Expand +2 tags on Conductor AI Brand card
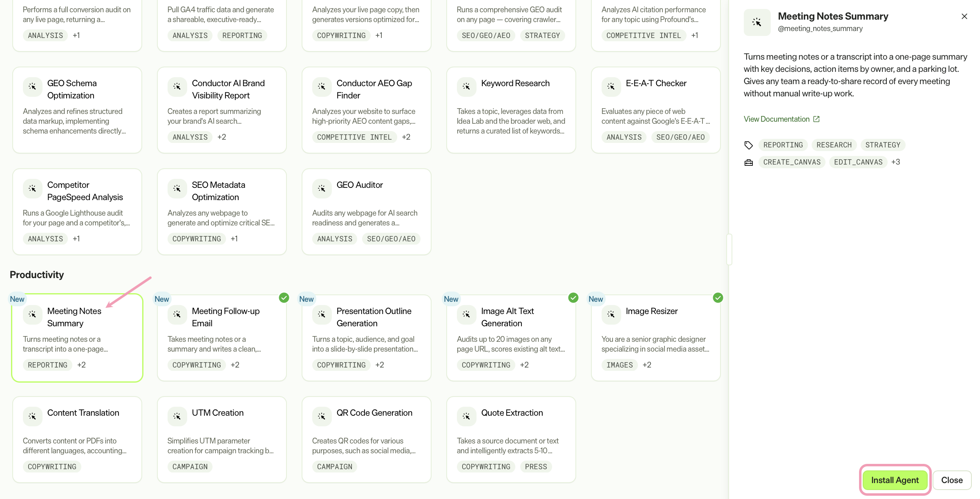The height and width of the screenshot is (499, 980). [222, 137]
